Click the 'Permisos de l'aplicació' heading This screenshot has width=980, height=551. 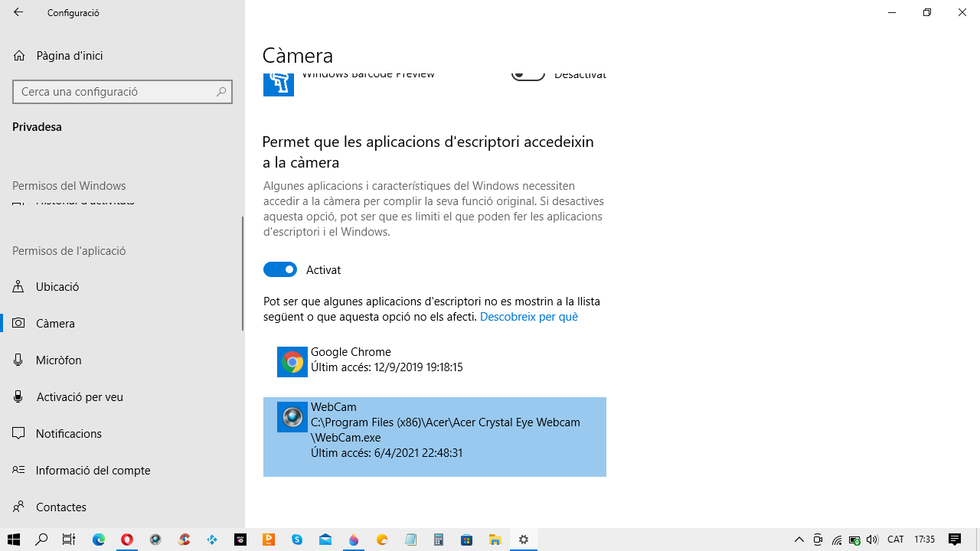(x=69, y=250)
